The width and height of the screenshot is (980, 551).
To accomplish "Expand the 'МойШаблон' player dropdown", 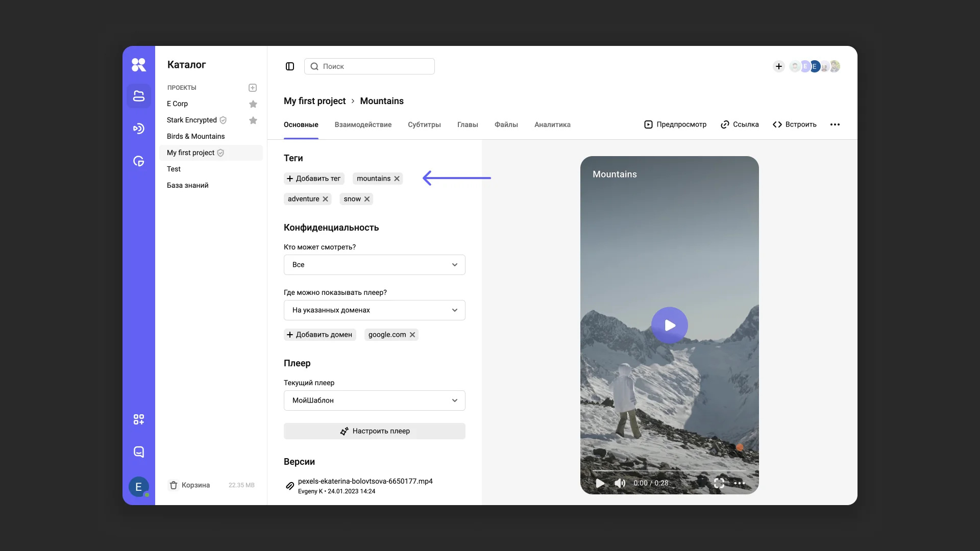I will click(374, 400).
